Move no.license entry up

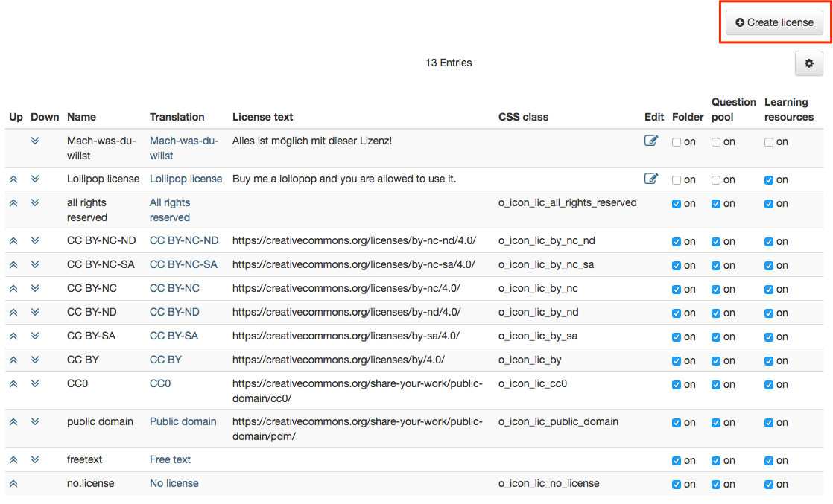point(13,483)
